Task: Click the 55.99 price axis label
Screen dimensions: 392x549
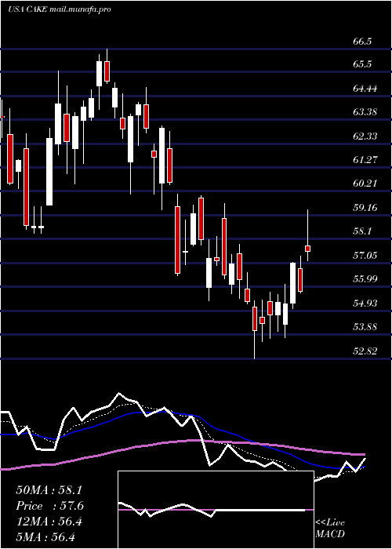Action: click(365, 279)
